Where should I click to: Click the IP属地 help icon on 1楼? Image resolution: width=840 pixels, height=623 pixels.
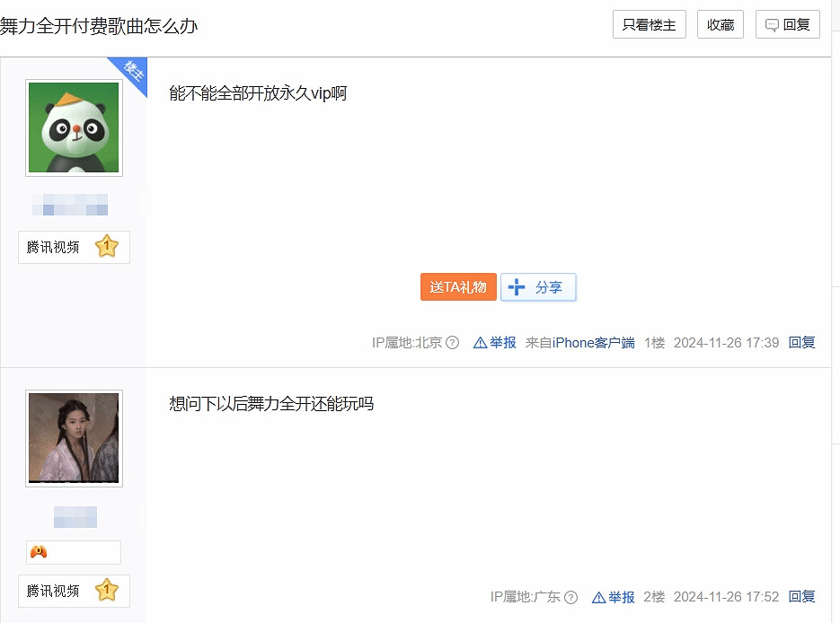pyautogui.click(x=453, y=343)
